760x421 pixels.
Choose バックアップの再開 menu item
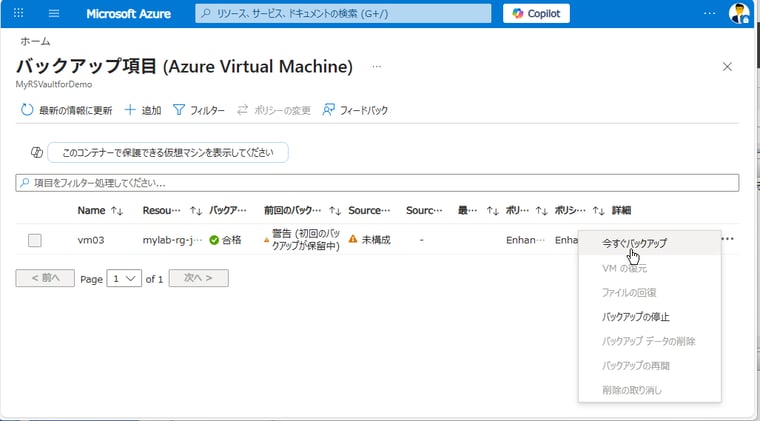pos(649,366)
